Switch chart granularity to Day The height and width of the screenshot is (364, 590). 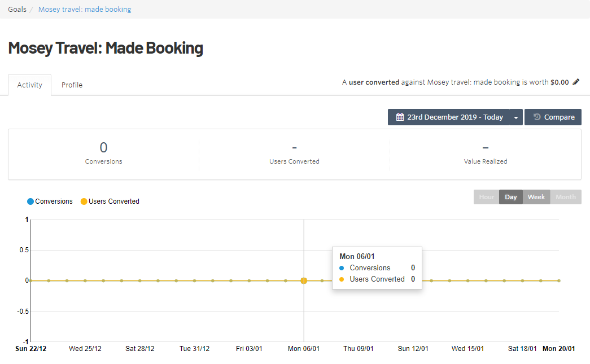pos(511,197)
